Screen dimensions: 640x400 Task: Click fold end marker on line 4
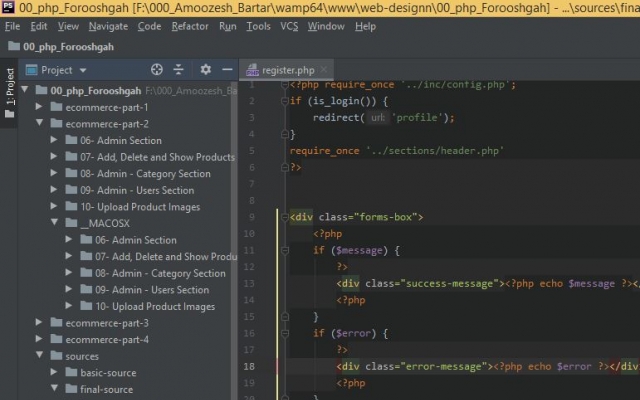point(285,134)
